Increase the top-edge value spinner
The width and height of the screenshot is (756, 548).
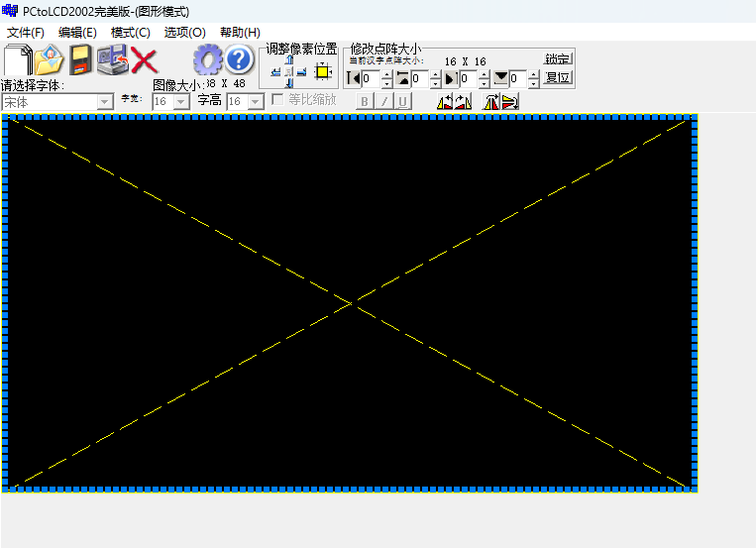pyautogui.click(x=436, y=74)
